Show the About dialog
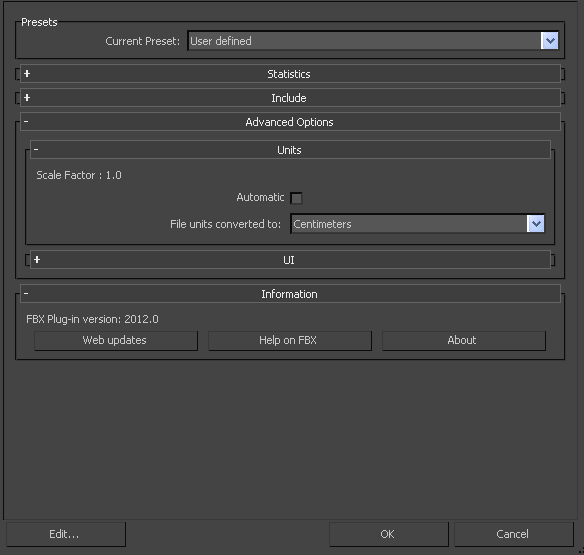Screen dimensions: 584x555 pyautogui.click(x=464, y=340)
